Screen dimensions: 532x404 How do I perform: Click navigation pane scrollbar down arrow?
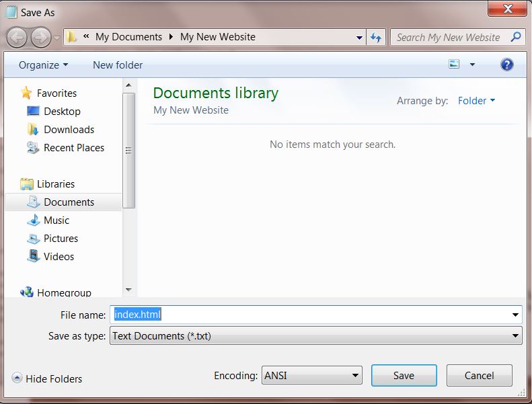[x=128, y=290]
